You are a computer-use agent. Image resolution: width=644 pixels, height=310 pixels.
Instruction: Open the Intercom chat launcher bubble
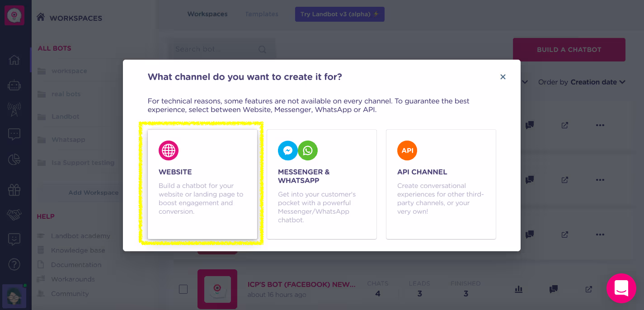[x=621, y=288]
